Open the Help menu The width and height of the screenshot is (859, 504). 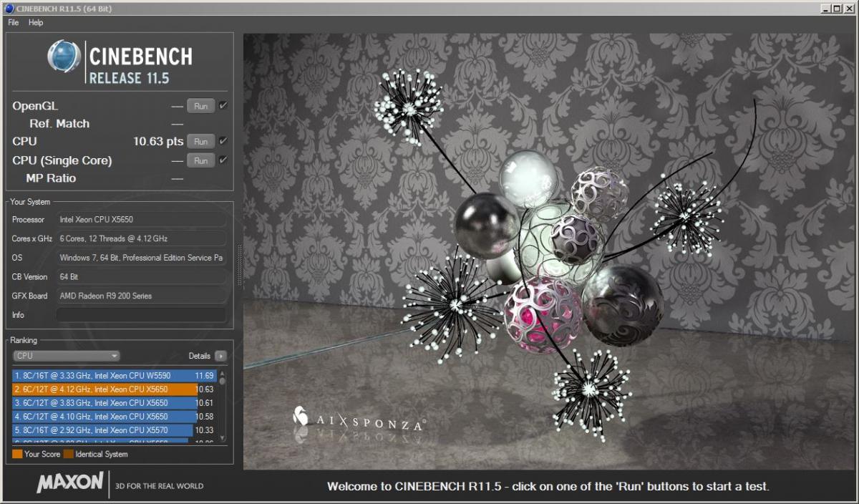(36, 22)
